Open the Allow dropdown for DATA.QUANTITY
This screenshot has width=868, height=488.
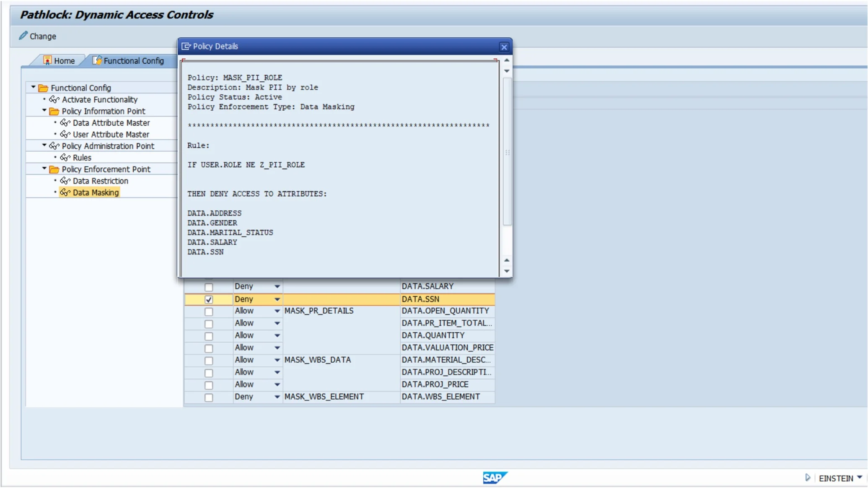pos(277,335)
